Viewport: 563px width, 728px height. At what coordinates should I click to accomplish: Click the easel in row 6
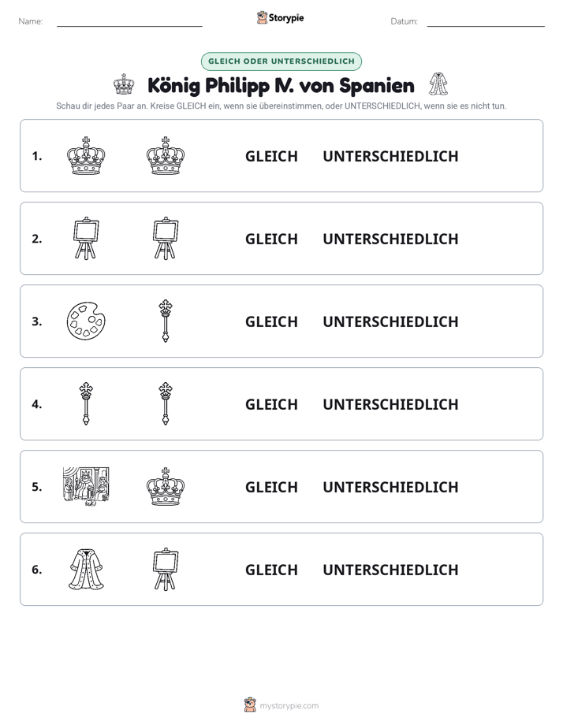click(166, 569)
